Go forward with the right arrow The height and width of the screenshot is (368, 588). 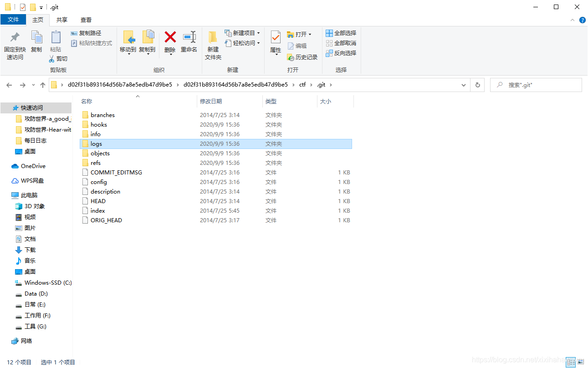[x=22, y=85]
